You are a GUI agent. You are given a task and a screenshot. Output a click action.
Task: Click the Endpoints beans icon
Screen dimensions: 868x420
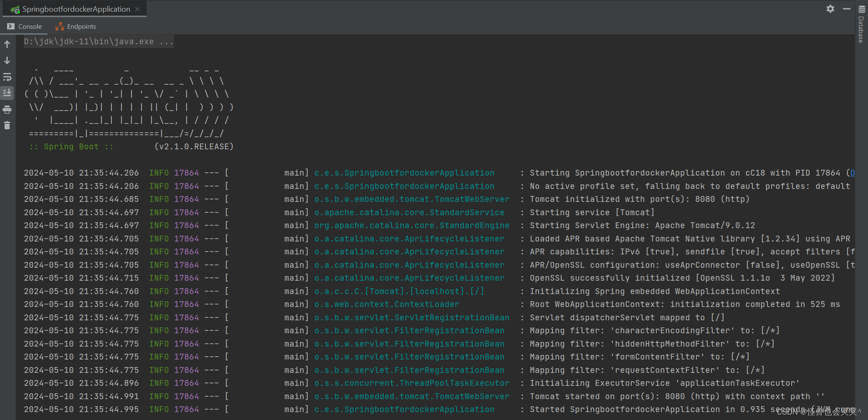tap(60, 26)
